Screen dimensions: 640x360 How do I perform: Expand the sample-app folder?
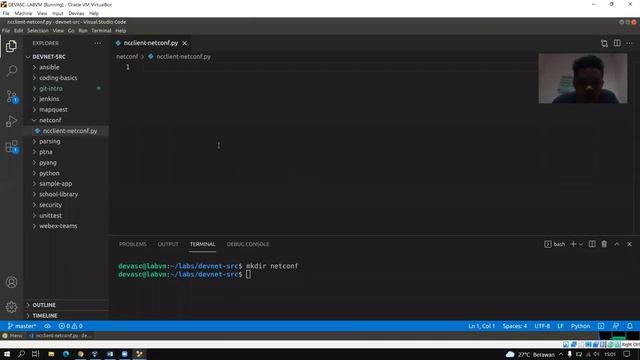click(56, 184)
